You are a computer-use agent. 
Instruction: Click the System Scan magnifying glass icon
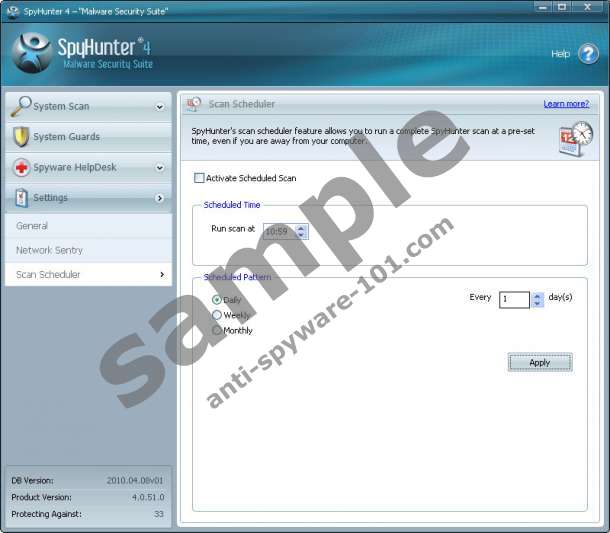[20, 106]
